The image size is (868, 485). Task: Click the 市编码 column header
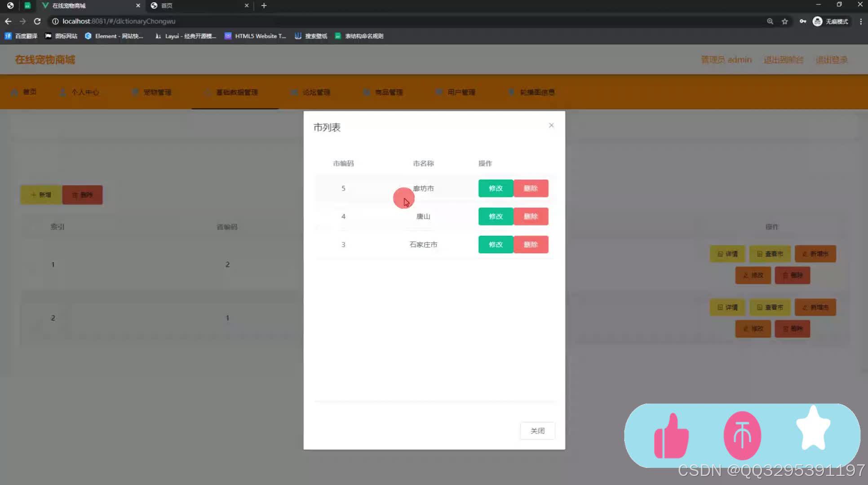click(343, 163)
